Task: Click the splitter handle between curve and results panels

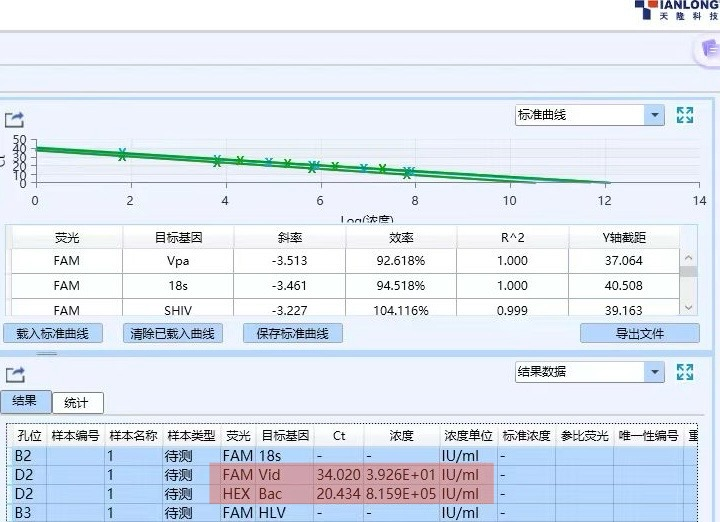Action: click(x=47, y=353)
